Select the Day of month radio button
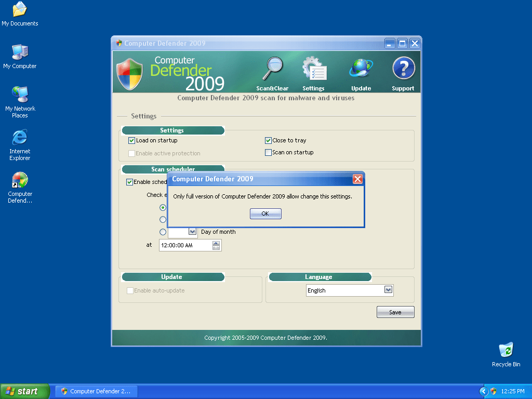 [163, 232]
